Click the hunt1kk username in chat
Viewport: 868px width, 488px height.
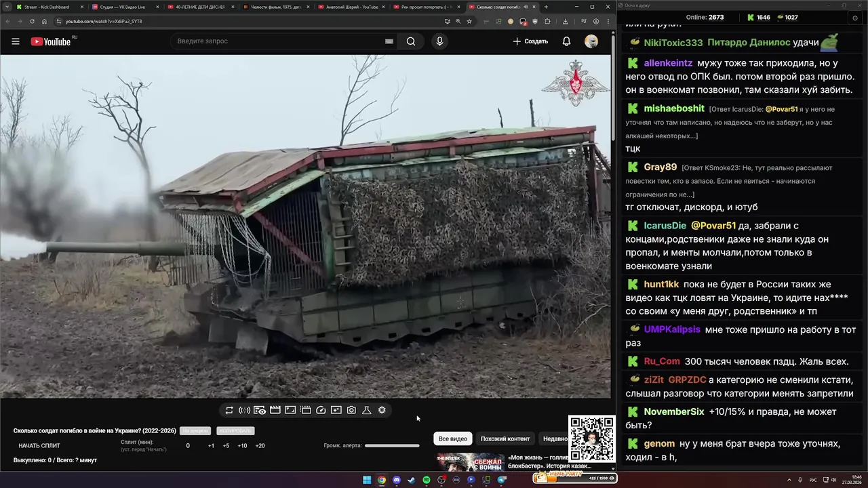[660, 284]
